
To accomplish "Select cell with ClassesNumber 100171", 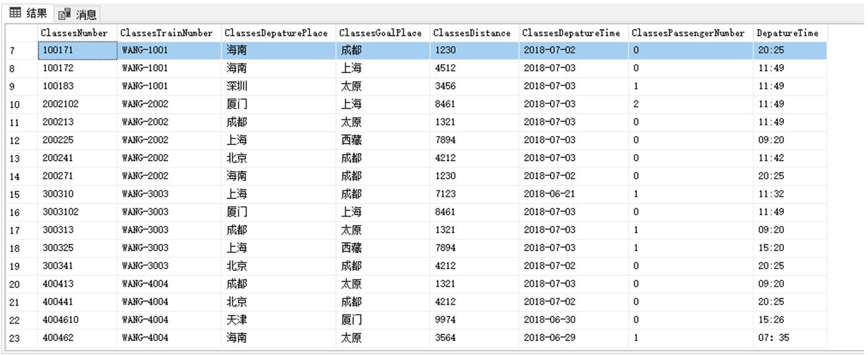I will click(77, 51).
